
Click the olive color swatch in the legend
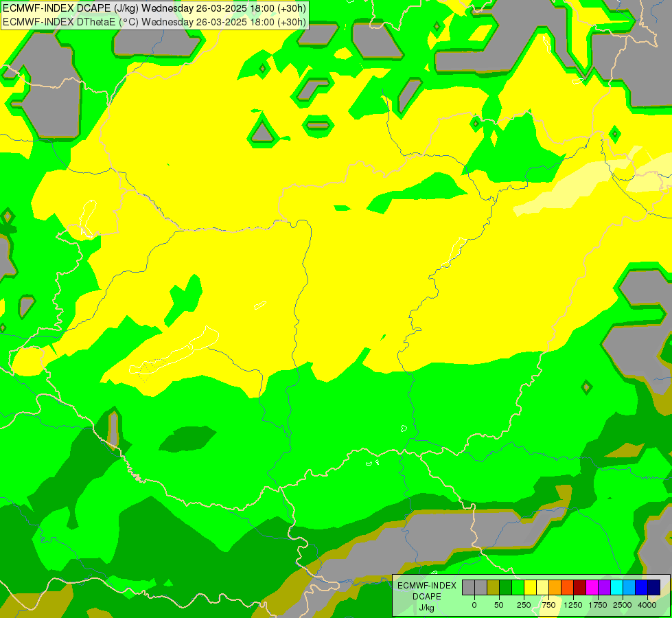point(493,587)
